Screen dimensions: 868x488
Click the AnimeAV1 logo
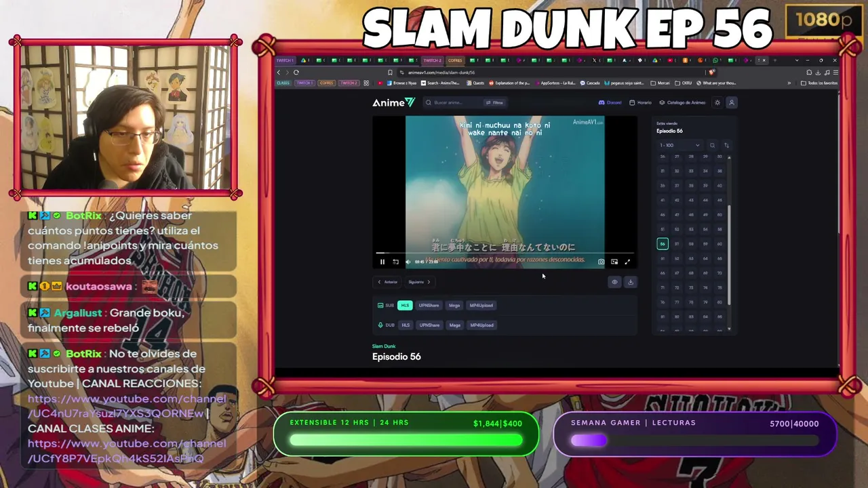coord(393,102)
